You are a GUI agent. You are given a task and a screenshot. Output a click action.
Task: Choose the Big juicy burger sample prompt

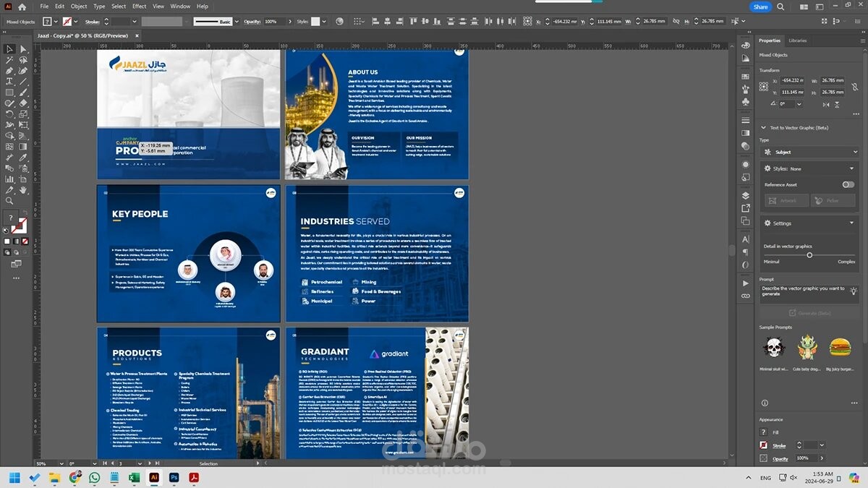(x=839, y=347)
